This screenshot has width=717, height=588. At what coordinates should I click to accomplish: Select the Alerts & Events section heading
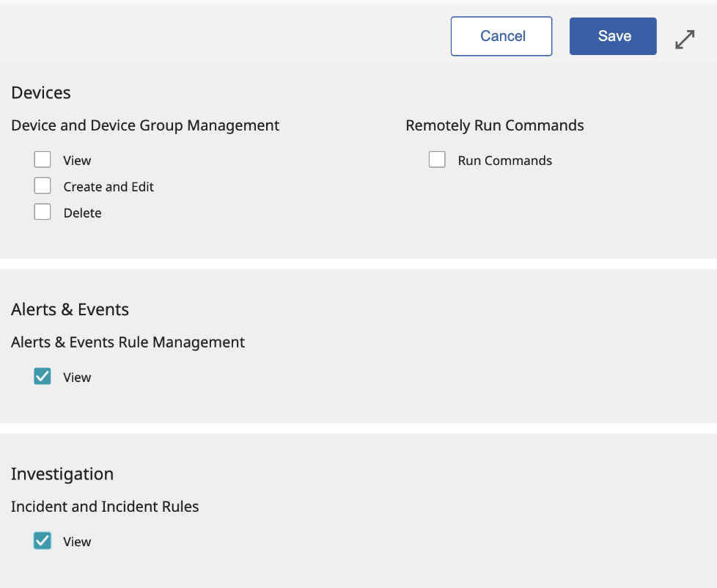70,309
